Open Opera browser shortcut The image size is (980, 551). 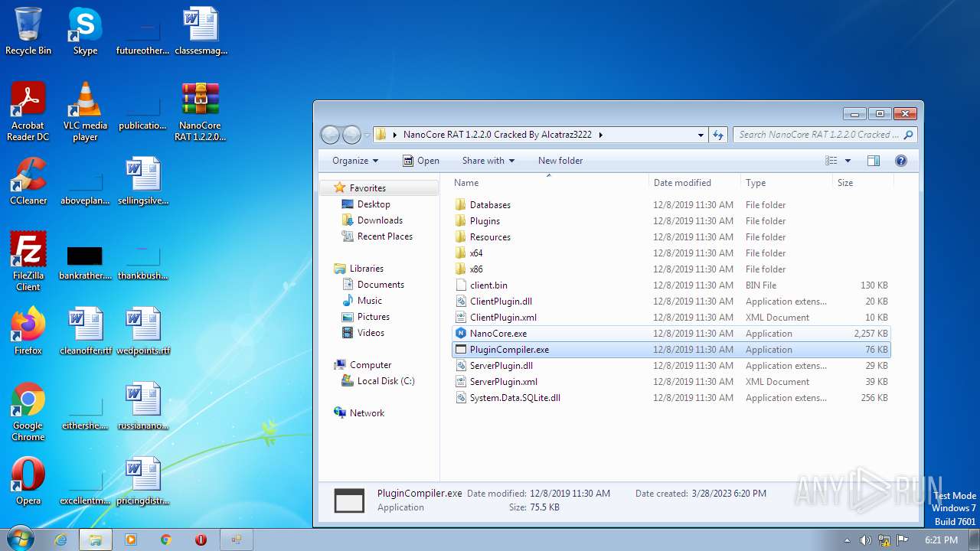[28, 481]
